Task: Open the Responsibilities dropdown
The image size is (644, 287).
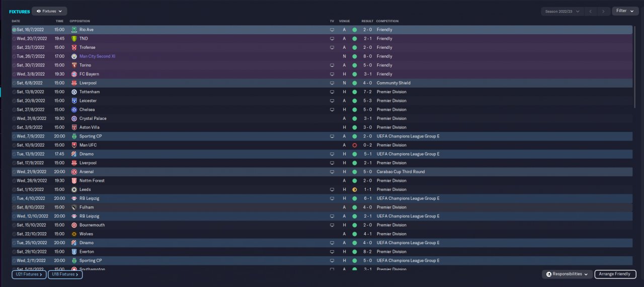Action: 567,274
